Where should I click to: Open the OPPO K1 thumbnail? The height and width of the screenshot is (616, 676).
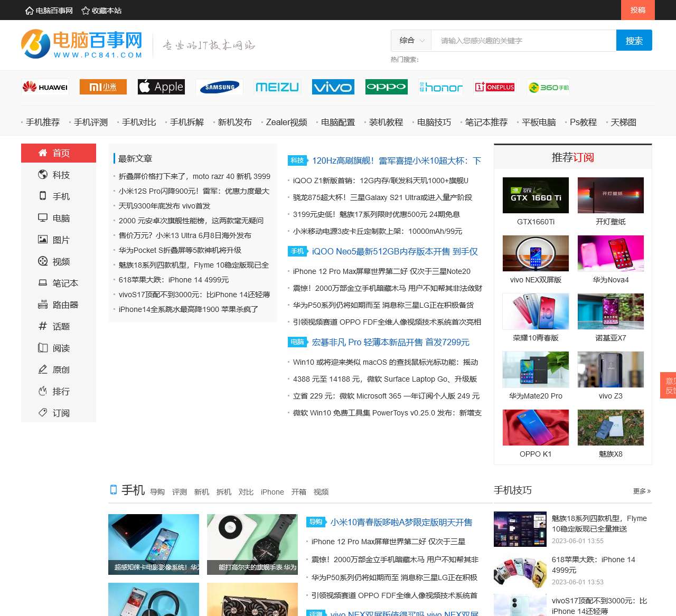click(536, 428)
